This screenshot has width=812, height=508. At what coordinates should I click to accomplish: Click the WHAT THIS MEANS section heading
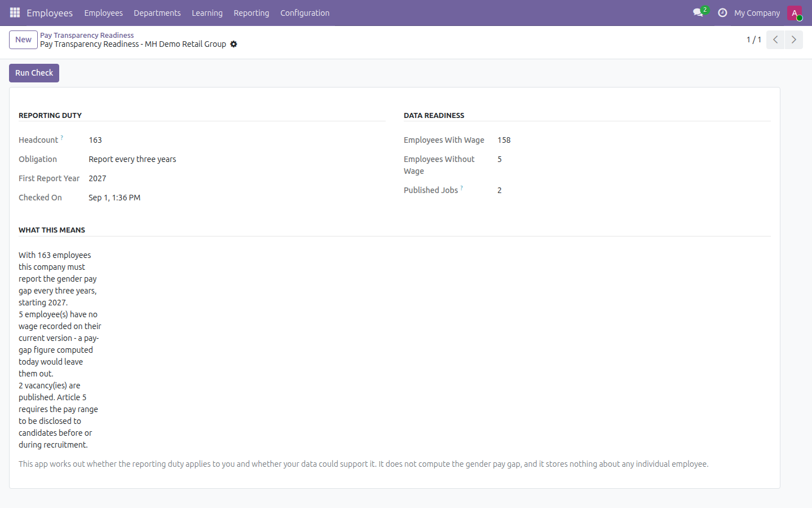(x=52, y=230)
